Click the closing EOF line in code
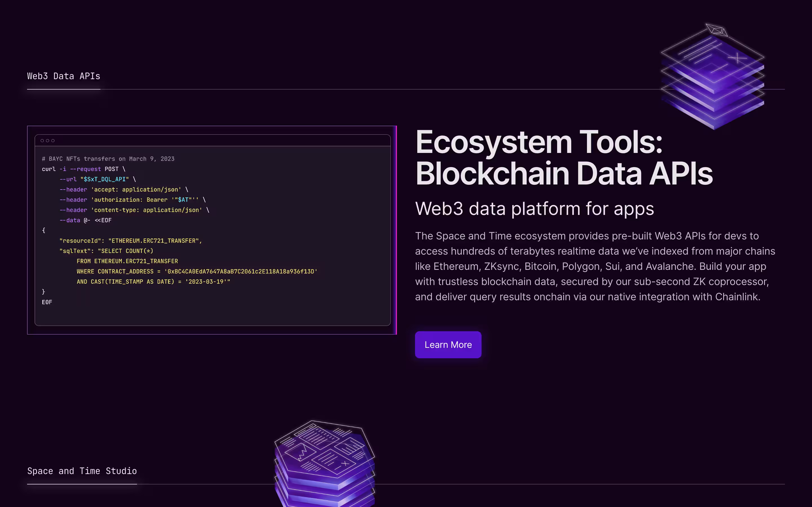This screenshot has height=507, width=812. (x=47, y=302)
